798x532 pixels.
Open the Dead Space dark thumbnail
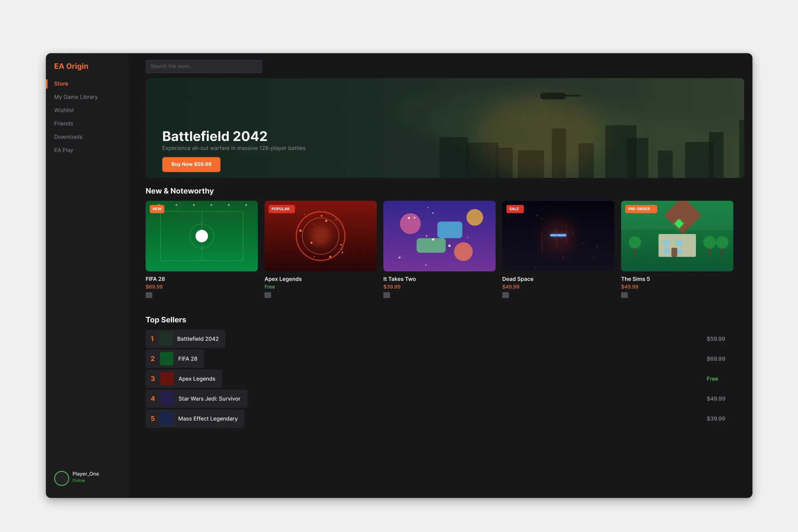coord(558,236)
